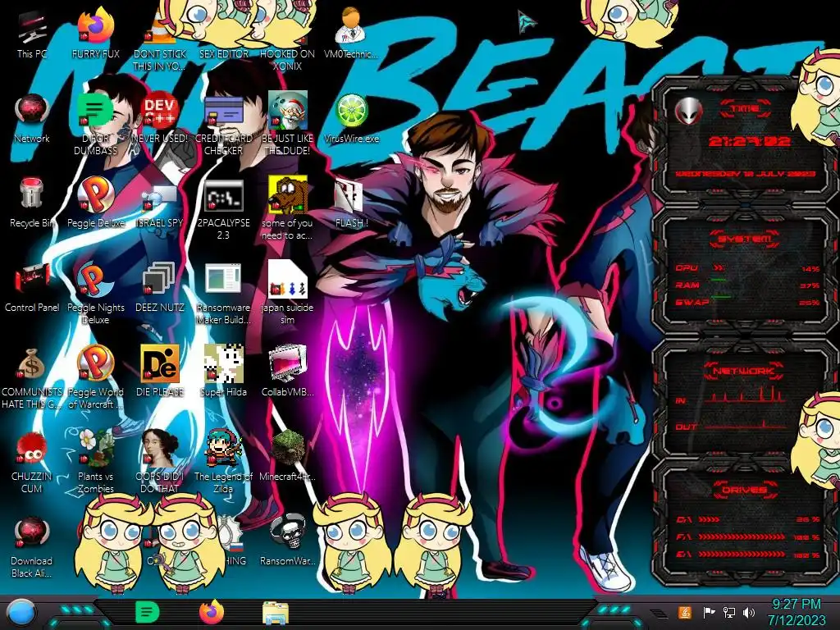
Task: Select the Minecraft4Fr... grass block icon
Action: [288, 456]
